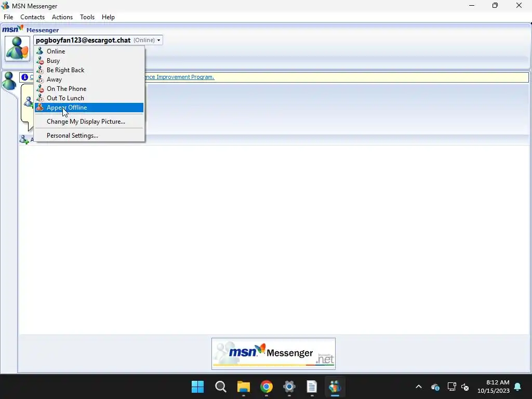Launch Google Chrome from taskbar
Image resolution: width=532 pixels, height=399 pixels.
267,387
